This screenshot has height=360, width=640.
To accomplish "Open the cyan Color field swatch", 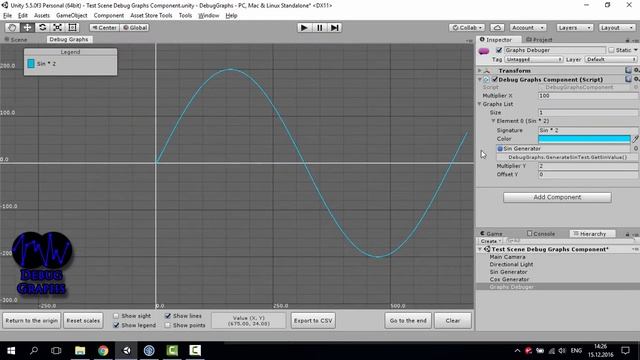I will (584, 139).
